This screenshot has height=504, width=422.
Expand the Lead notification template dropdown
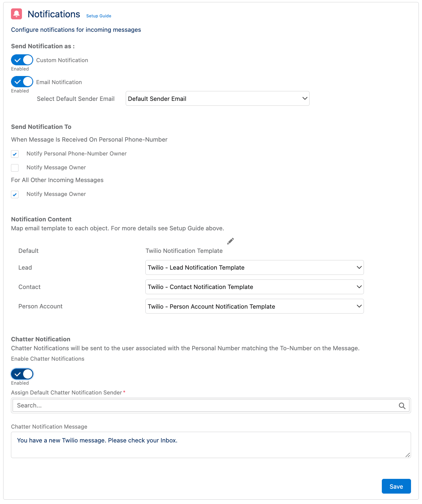(x=254, y=268)
